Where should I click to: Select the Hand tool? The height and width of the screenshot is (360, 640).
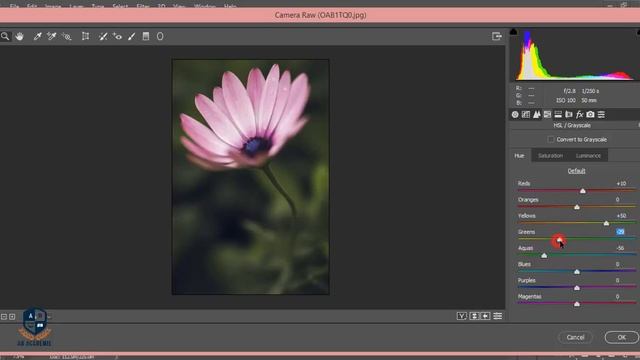tap(19, 36)
